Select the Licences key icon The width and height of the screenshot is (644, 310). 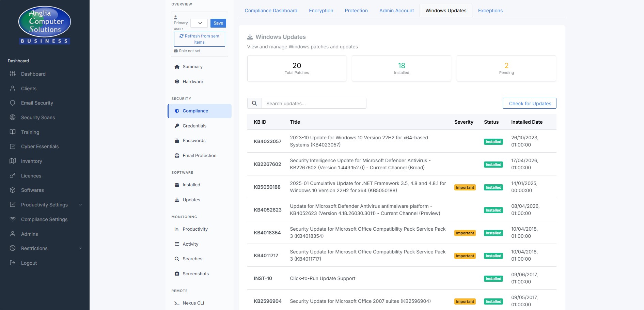[12, 175]
